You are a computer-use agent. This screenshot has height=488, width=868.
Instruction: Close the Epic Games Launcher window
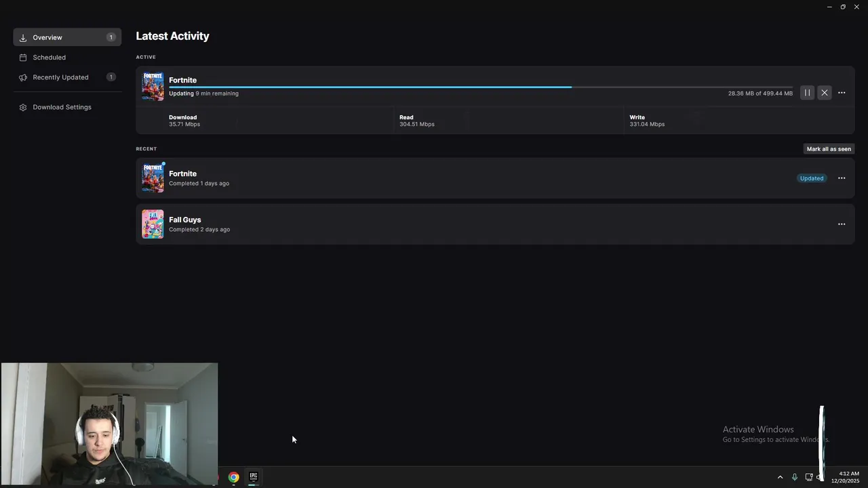856,7
